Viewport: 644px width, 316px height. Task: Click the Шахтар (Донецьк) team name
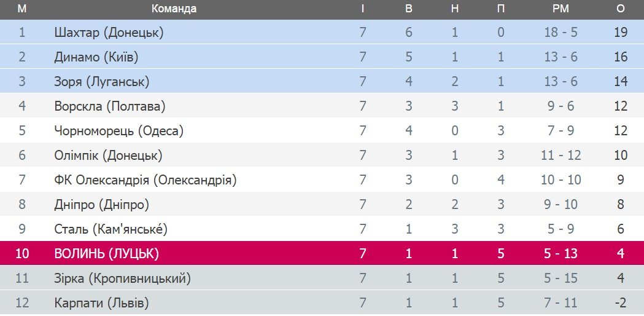click(109, 33)
